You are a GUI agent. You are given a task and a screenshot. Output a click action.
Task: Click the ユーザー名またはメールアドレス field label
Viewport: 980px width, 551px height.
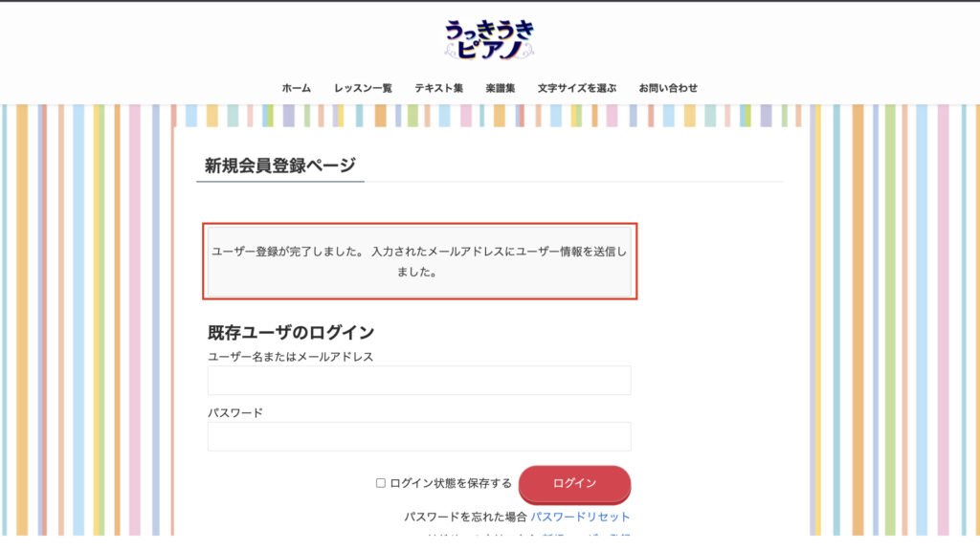coord(290,357)
